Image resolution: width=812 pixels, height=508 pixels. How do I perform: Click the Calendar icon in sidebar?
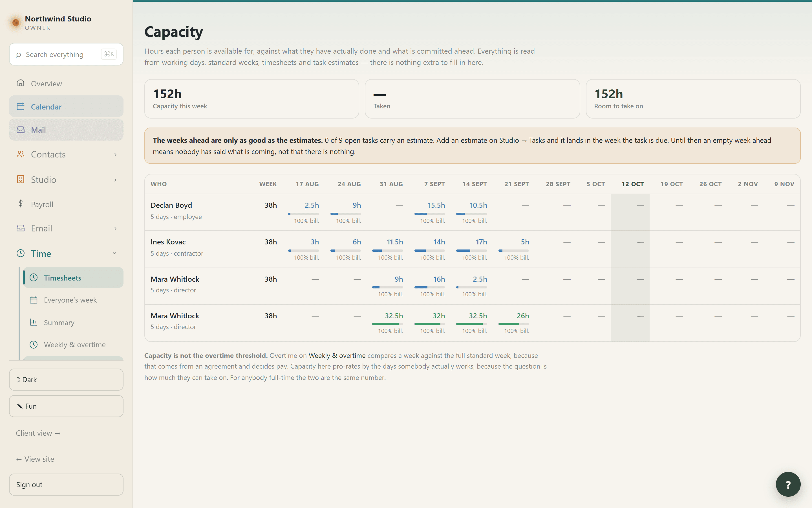tap(21, 106)
